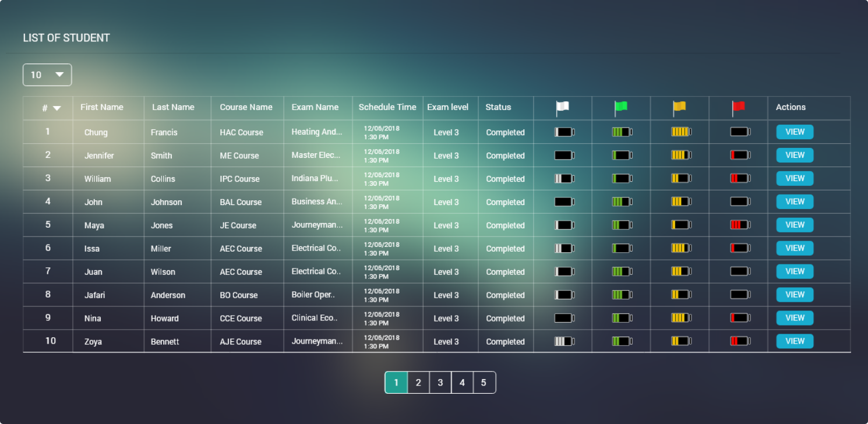The width and height of the screenshot is (868, 424).
Task: Click the Course Name column header
Action: pyautogui.click(x=246, y=107)
